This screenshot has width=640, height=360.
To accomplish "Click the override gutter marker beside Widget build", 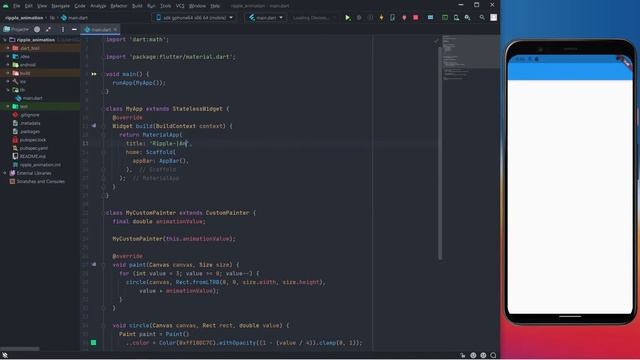I will 94,126.
